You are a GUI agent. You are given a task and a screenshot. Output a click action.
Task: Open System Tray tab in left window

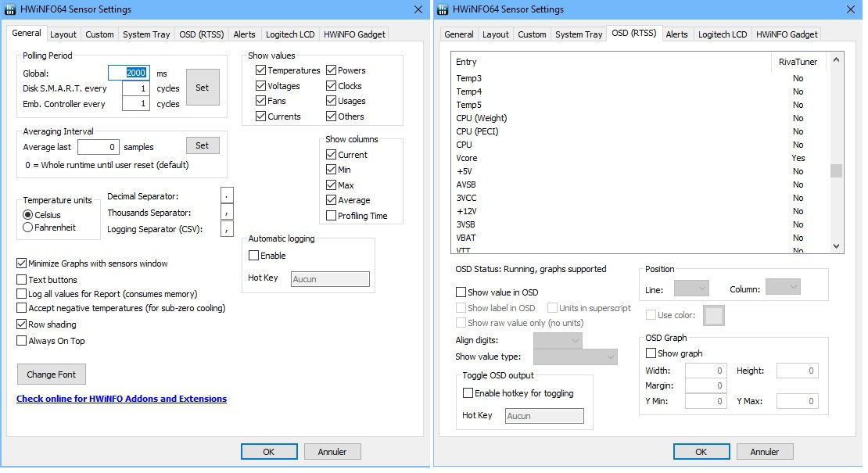coord(146,34)
